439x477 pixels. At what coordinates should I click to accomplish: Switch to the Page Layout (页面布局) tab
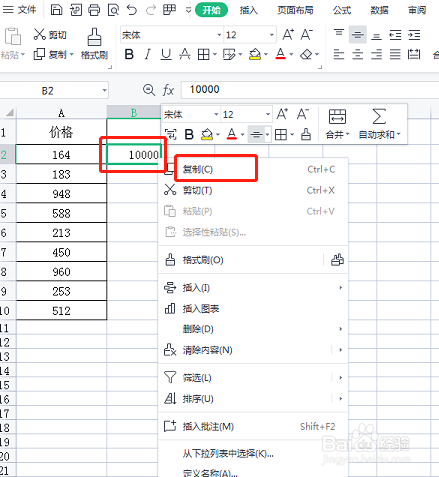pyautogui.click(x=295, y=10)
